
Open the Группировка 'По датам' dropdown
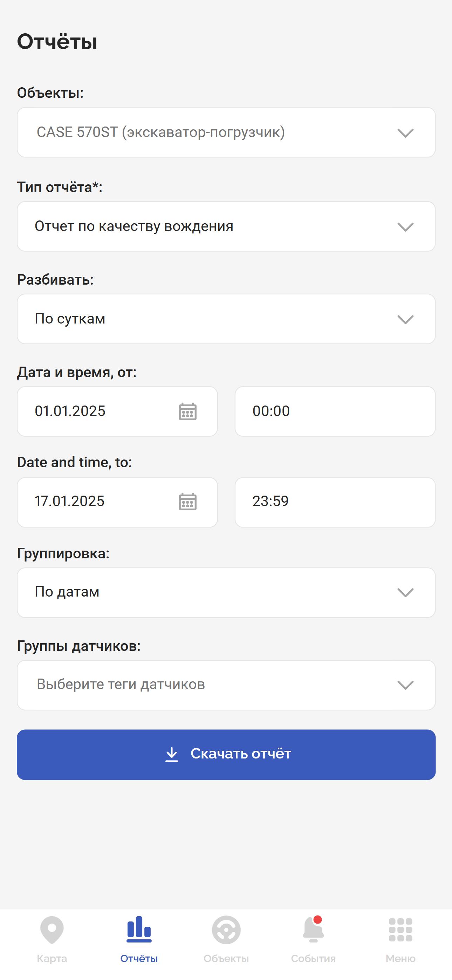pos(226,592)
